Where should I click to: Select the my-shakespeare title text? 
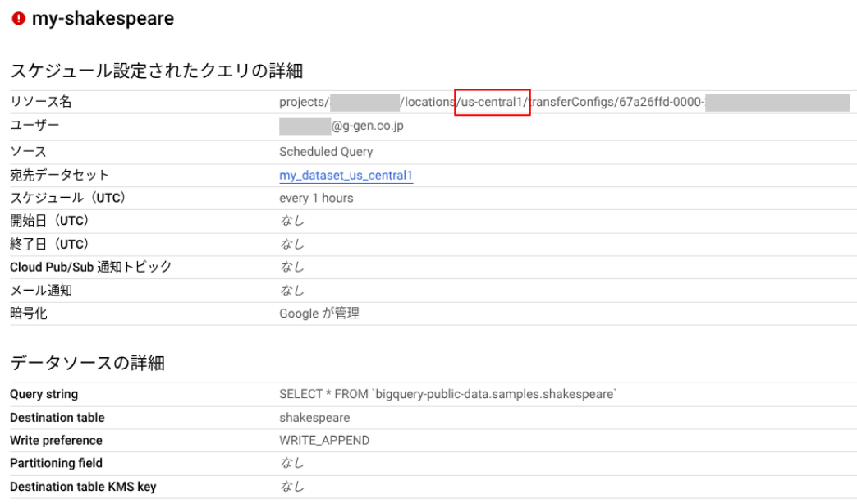103,19
